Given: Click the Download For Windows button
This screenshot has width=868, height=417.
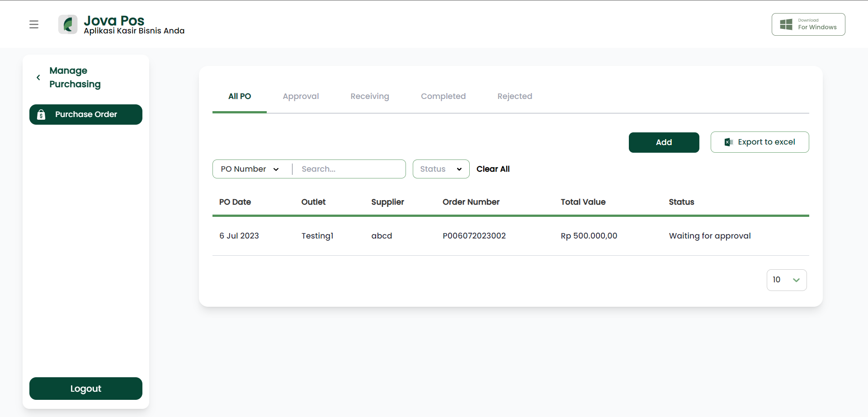Looking at the screenshot, I should [x=808, y=24].
